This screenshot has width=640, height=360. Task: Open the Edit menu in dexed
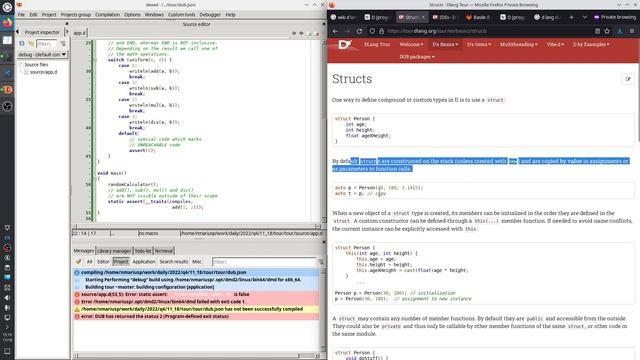[x=33, y=15]
